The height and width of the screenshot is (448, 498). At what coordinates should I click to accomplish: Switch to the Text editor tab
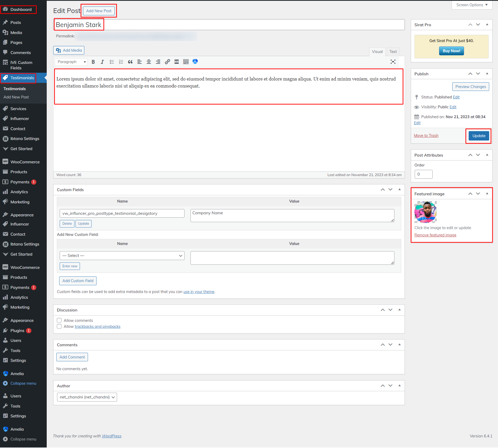[393, 52]
